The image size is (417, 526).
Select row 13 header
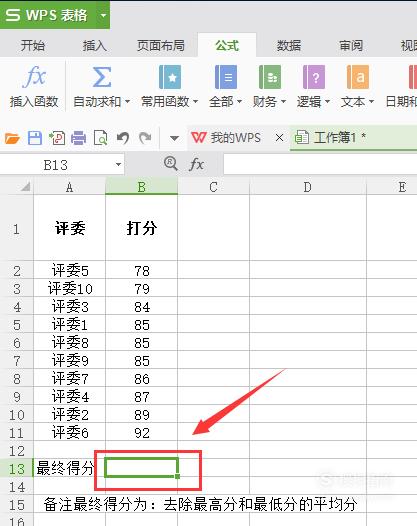(16, 468)
